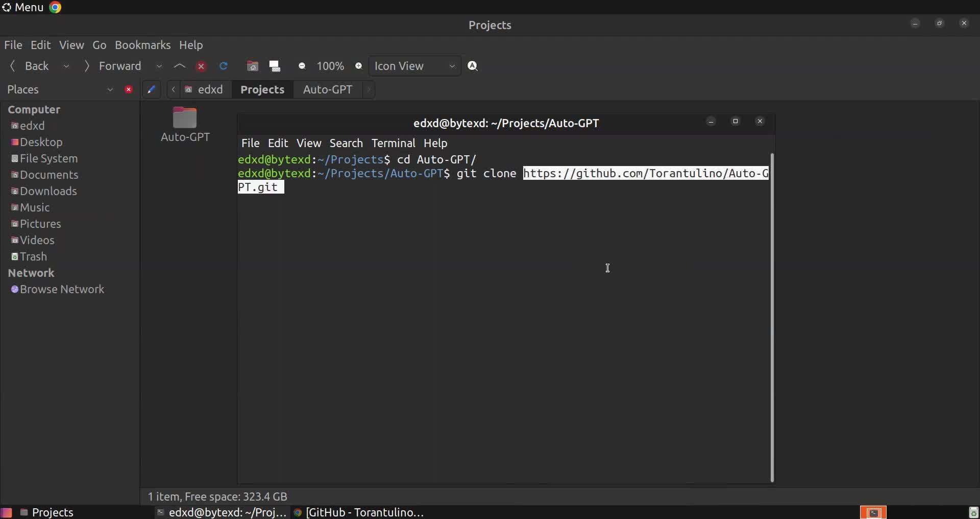
Task: Open the file manager View menu
Action: pyautogui.click(x=71, y=45)
